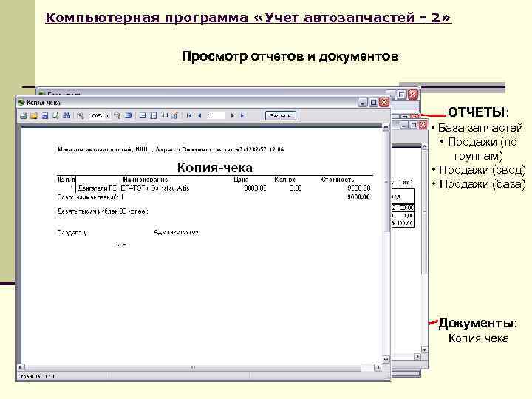Click the 'Кол-во' column header

[x=285, y=180]
